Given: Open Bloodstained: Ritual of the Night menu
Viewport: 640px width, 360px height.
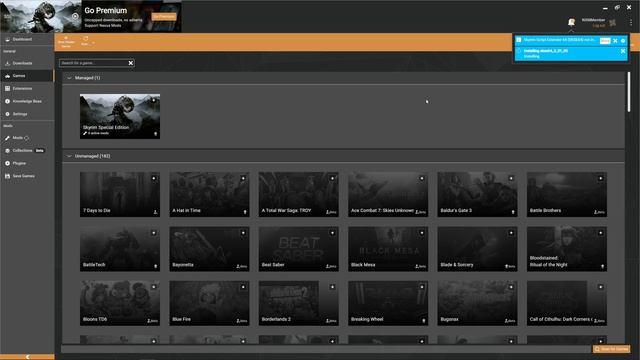Looking at the screenshot, I should point(601,233).
